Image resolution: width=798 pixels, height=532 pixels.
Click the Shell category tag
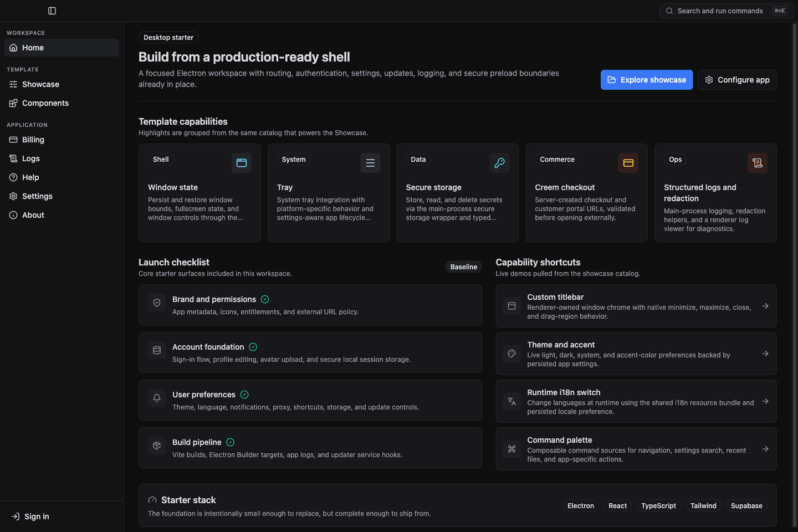(161, 160)
